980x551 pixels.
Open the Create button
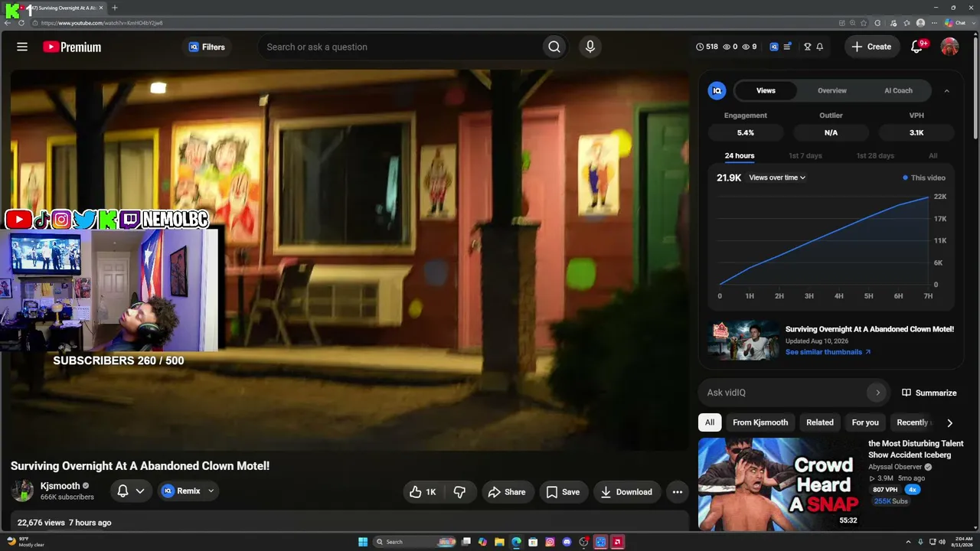pos(872,47)
